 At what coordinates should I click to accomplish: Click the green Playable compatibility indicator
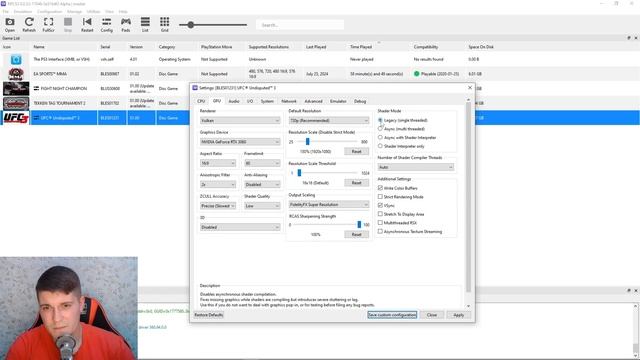(x=416, y=74)
